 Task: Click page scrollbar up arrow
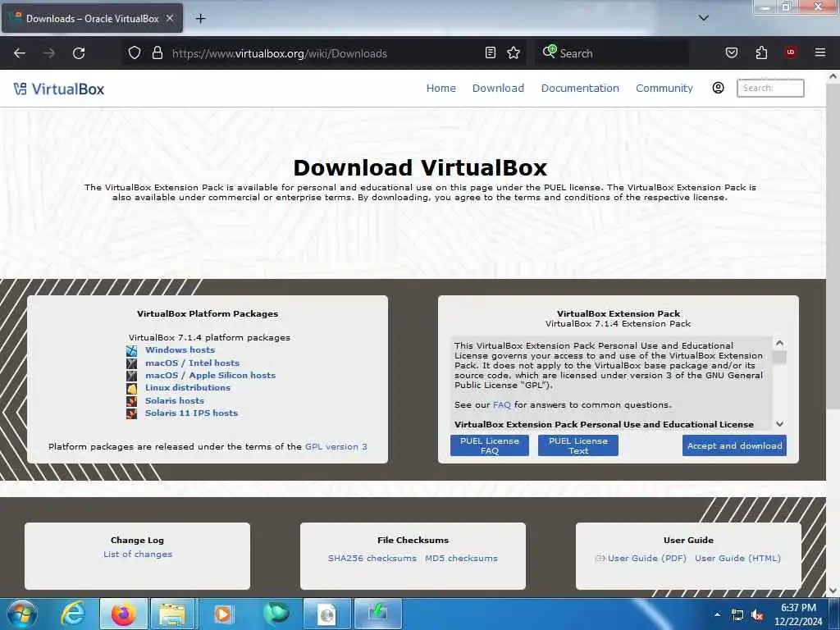[x=833, y=76]
